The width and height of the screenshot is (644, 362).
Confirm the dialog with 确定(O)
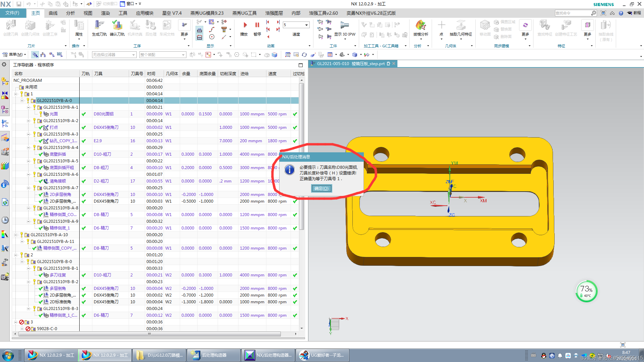pyautogui.click(x=321, y=189)
